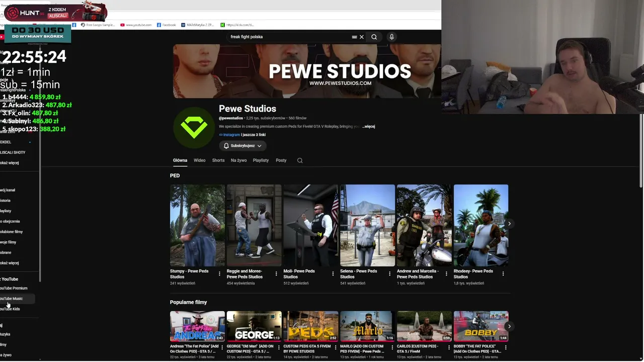Clear the YouTube search box text
644x362 pixels.
click(x=361, y=37)
